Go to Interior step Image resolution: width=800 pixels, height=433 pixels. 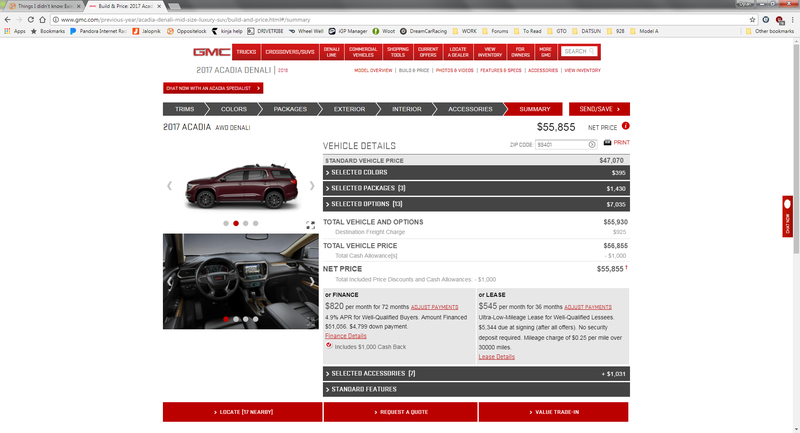[407, 109]
